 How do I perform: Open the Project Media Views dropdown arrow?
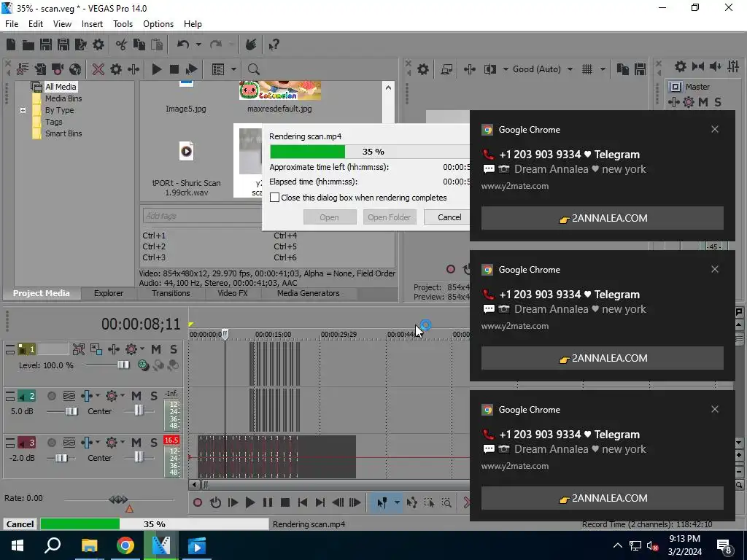[x=233, y=69]
